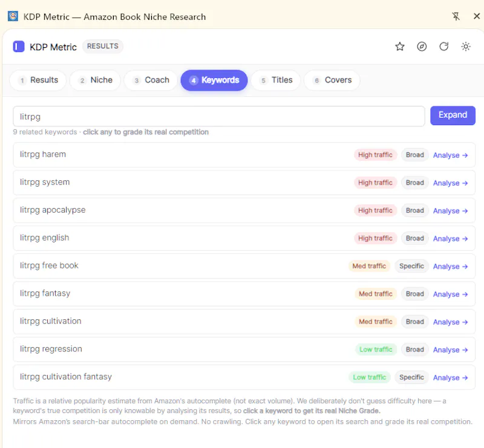Image resolution: width=484 pixels, height=448 pixels.
Task: Analyse the litrpg system keyword
Action: tap(450, 183)
